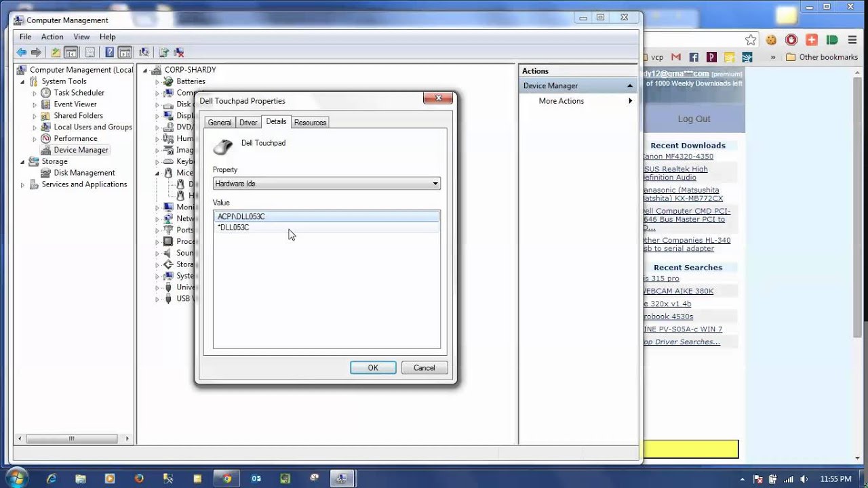Click the red stop-hand Adblock extension icon
The image size is (868, 488).
[x=791, y=40]
